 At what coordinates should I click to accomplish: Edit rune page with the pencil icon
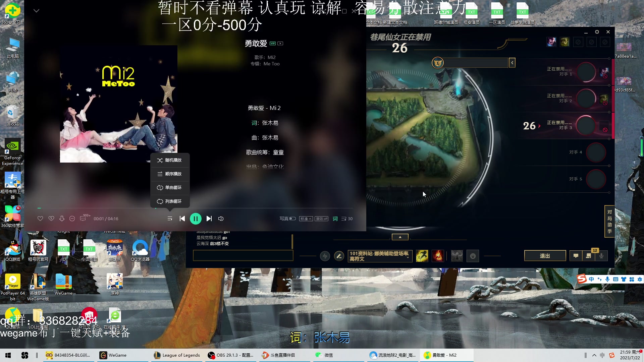(x=339, y=256)
